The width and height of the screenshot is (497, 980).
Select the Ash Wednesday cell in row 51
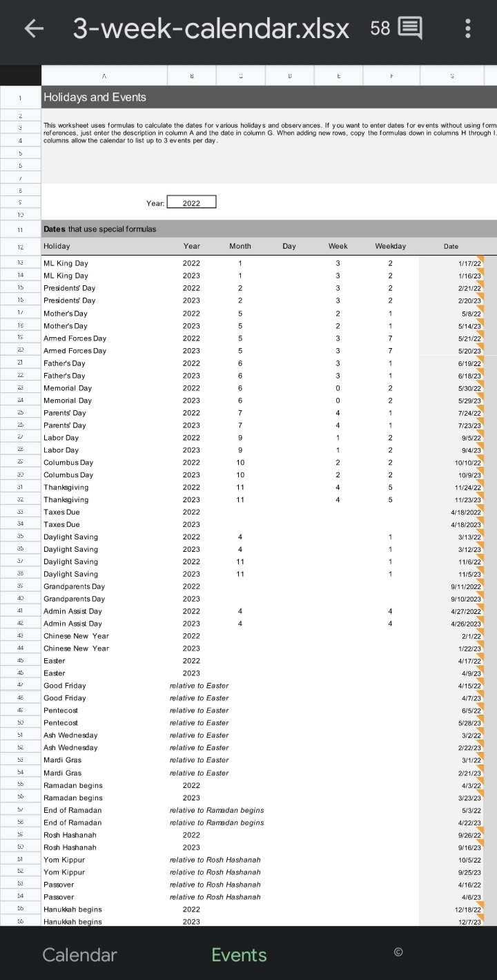[104, 736]
